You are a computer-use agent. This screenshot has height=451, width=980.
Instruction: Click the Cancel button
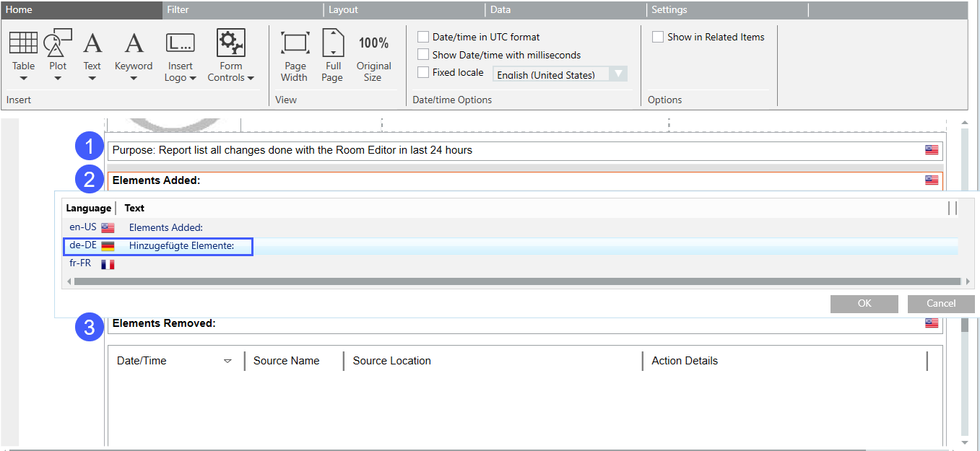(x=940, y=304)
